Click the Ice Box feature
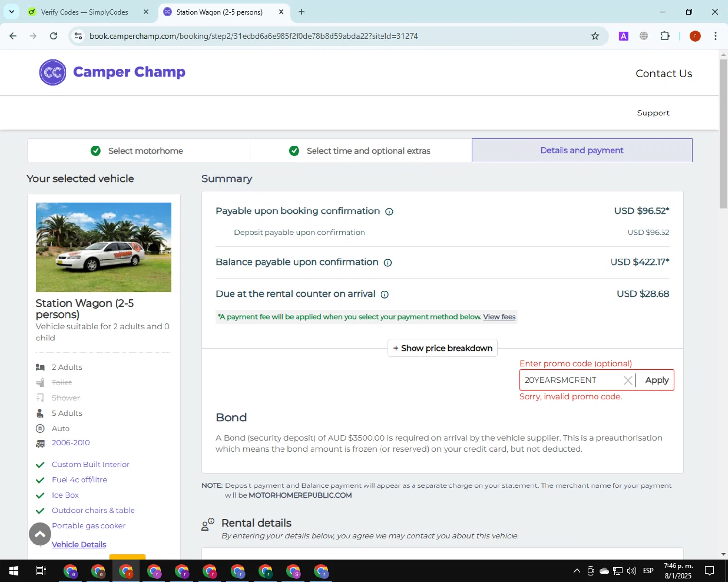This screenshot has width=728, height=582. point(65,495)
